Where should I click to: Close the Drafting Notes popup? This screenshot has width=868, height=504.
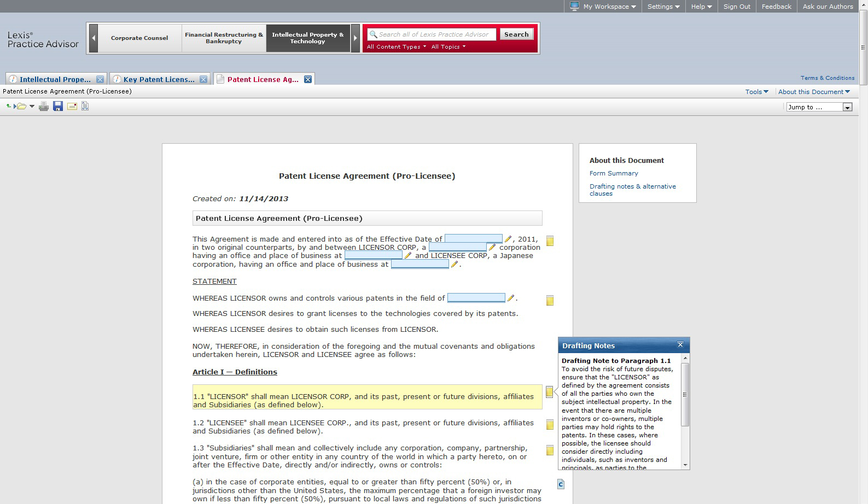click(x=680, y=345)
